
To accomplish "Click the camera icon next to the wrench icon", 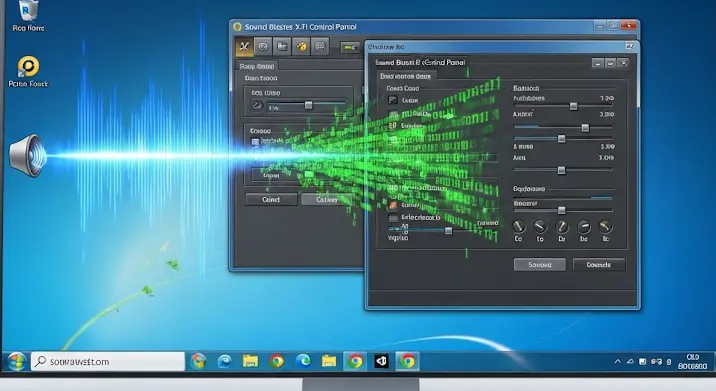I will click(x=263, y=46).
